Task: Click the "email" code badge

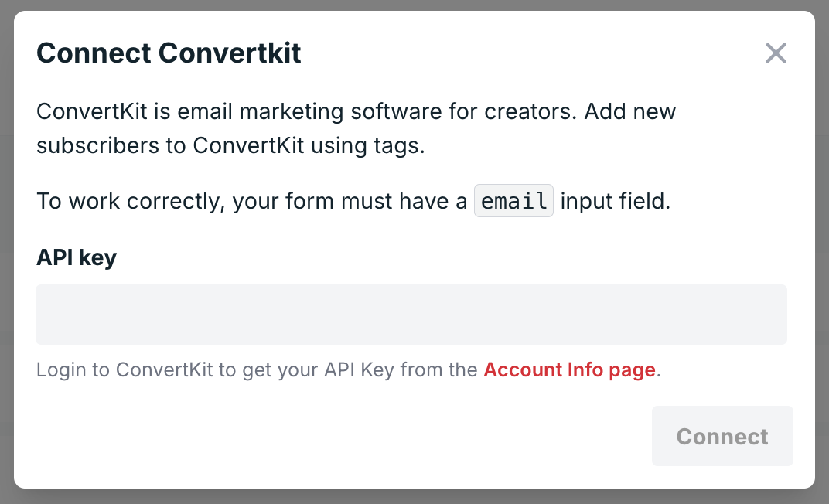Action: (513, 202)
